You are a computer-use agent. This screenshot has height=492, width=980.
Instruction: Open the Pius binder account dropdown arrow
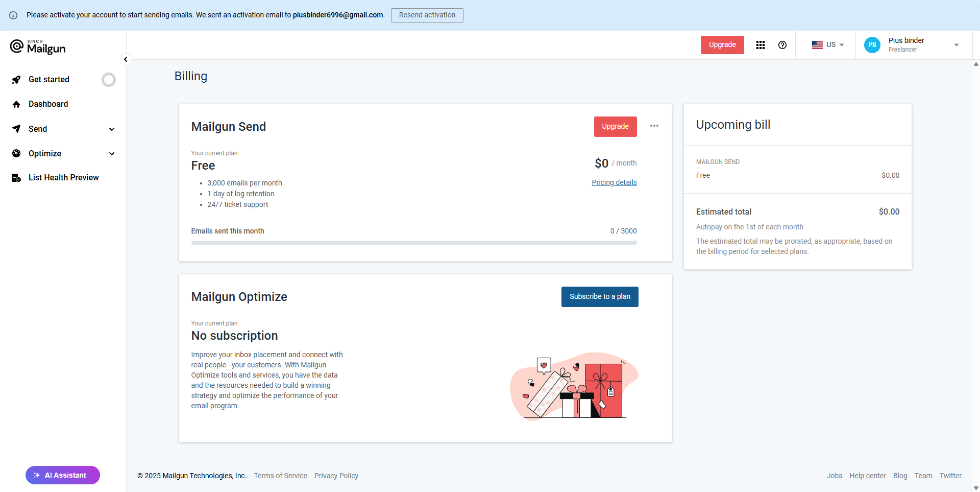957,45
